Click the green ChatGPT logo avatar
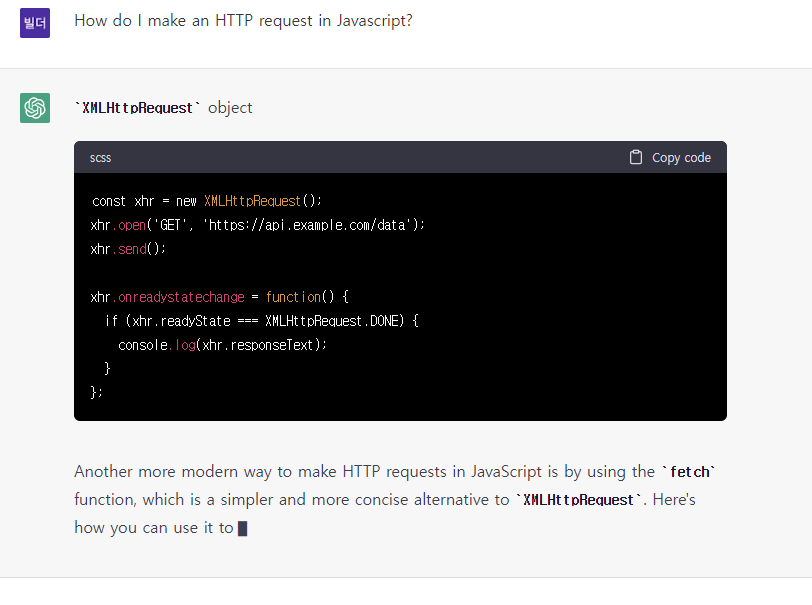This screenshot has height=605, width=812. pyautogui.click(x=35, y=108)
